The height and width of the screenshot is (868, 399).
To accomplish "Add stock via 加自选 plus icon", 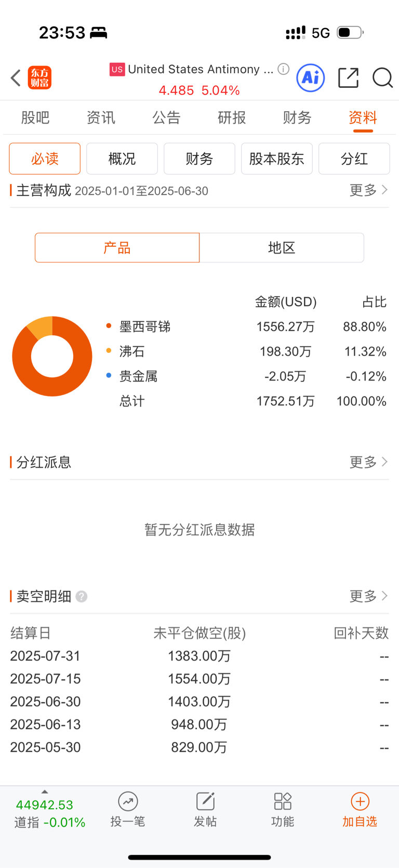I will click(360, 801).
